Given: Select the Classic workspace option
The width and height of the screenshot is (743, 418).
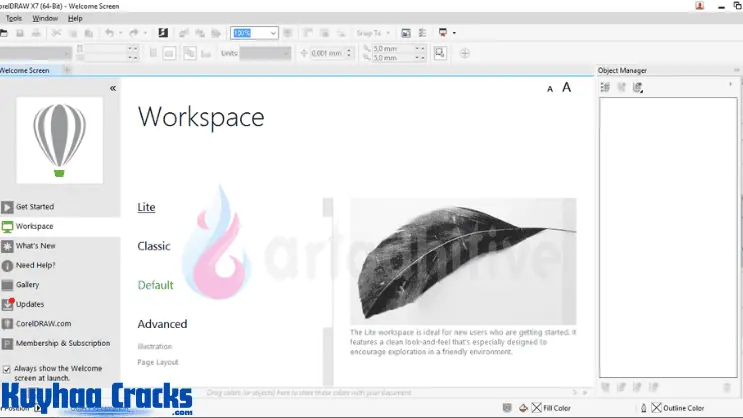Looking at the screenshot, I should coord(154,246).
